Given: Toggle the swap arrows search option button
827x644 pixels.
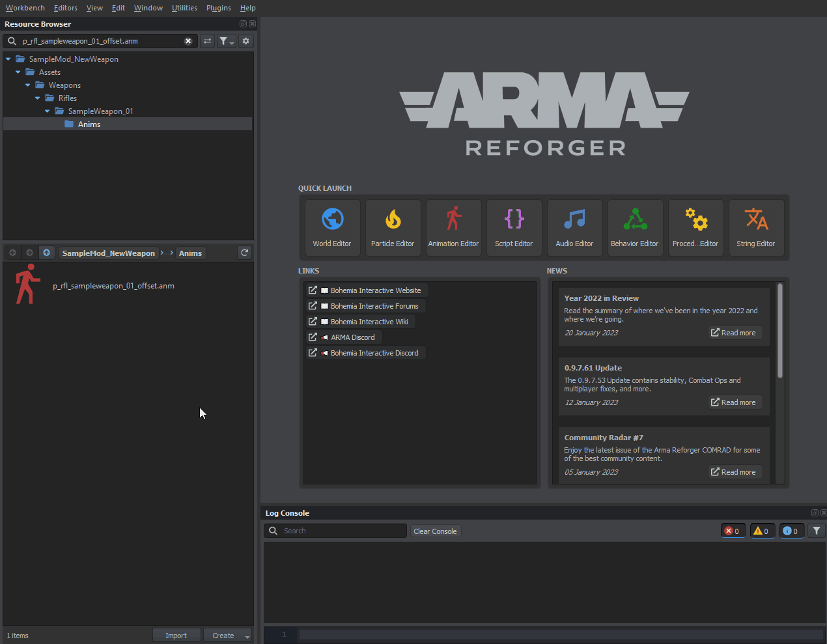Looking at the screenshot, I should (x=207, y=41).
